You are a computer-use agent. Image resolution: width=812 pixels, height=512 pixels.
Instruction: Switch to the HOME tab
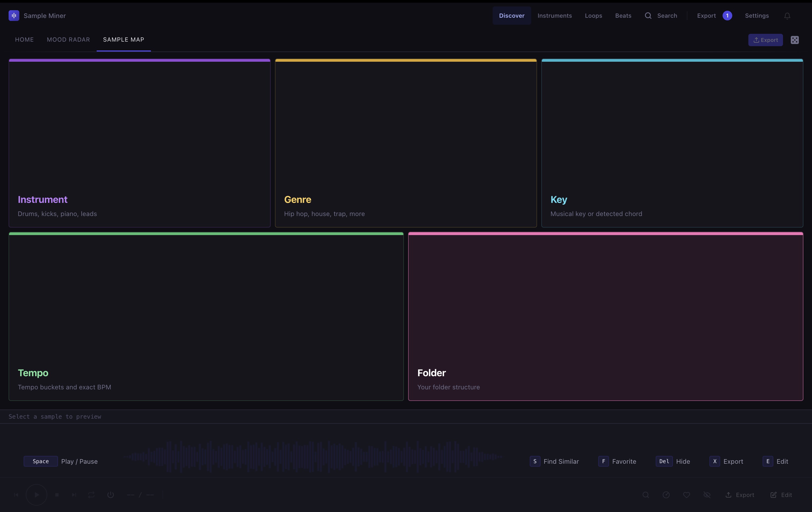pyautogui.click(x=24, y=39)
